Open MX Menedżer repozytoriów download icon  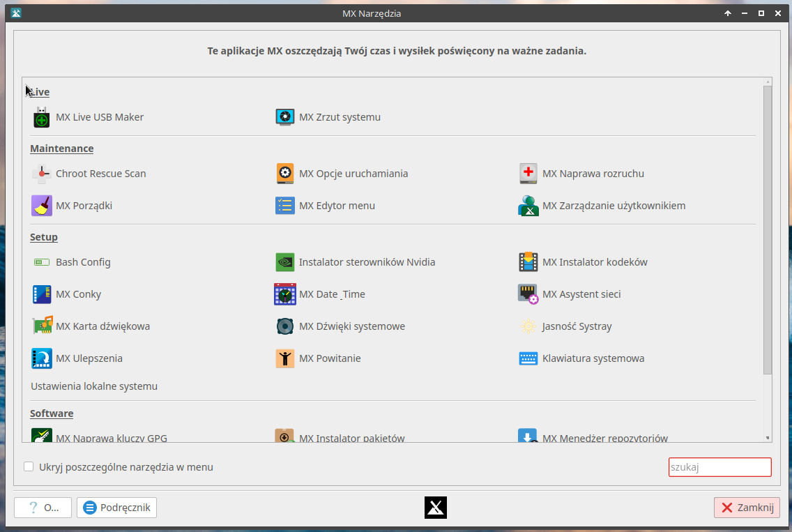click(x=527, y=435)
